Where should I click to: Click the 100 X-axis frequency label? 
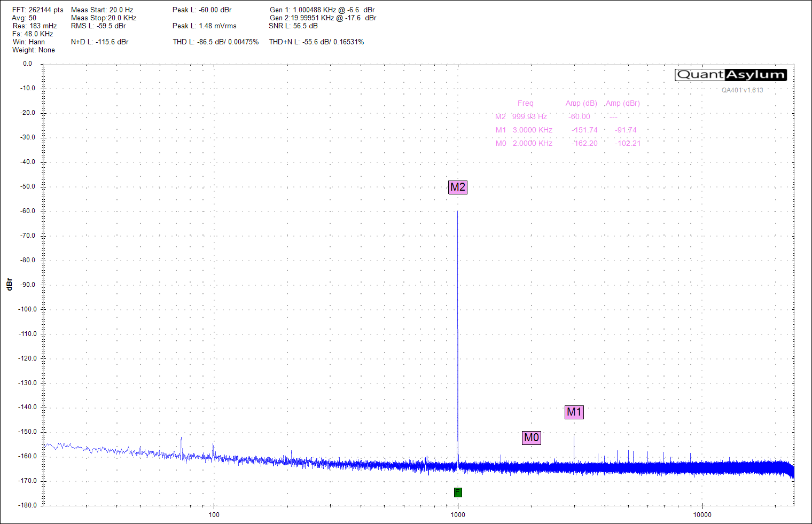214,515
